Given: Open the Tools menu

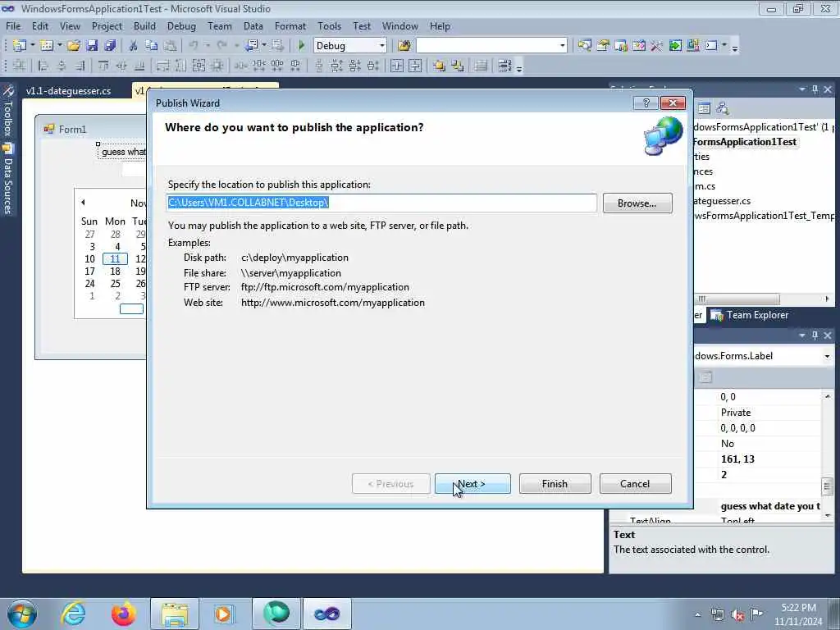Looking at the screenshot, I should click(329, 25).
